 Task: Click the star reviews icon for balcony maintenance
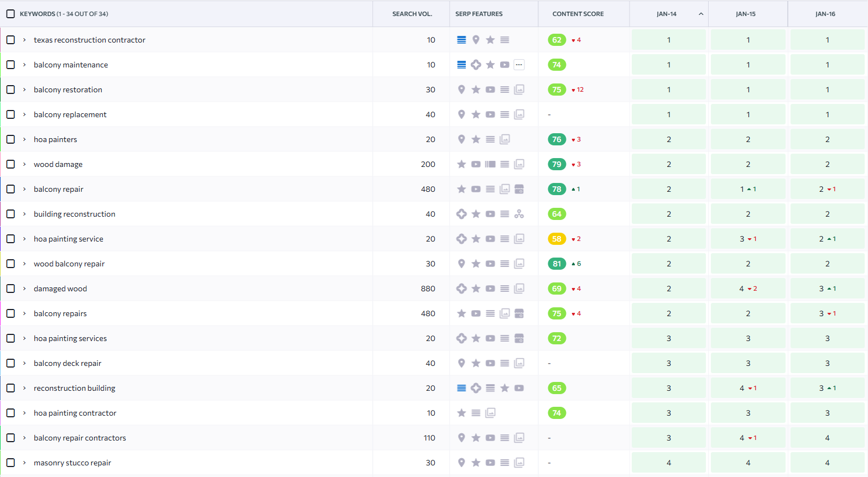point(490,65)
